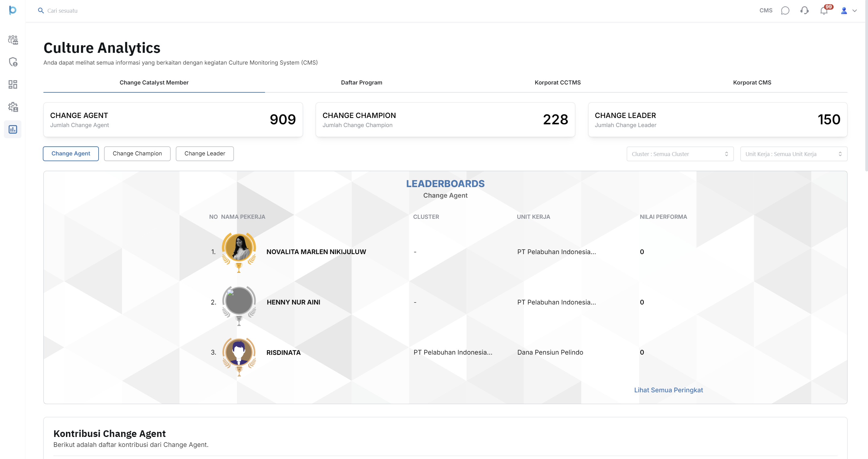
Task: Switch to Change Leader filter
Action: click(x=204, y=153)
